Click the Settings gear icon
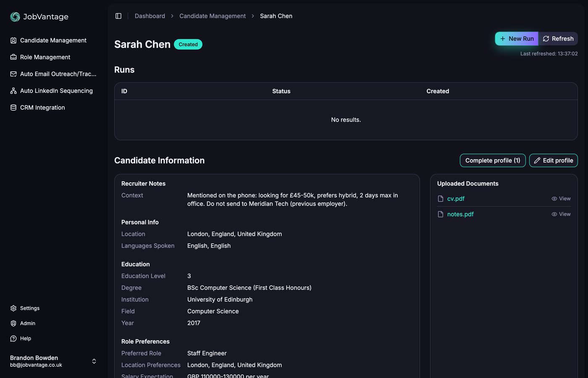588x378 pixels. tap(13, 308)
